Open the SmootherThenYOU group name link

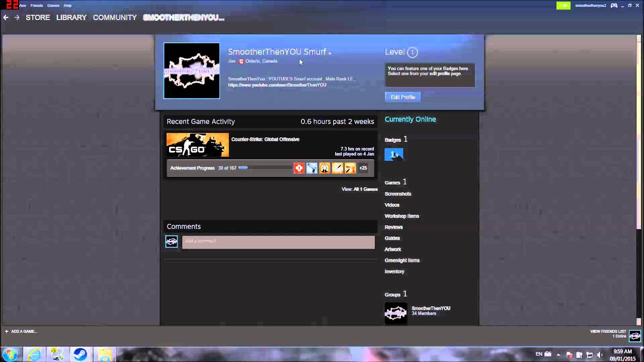click(x=431, y=308)
